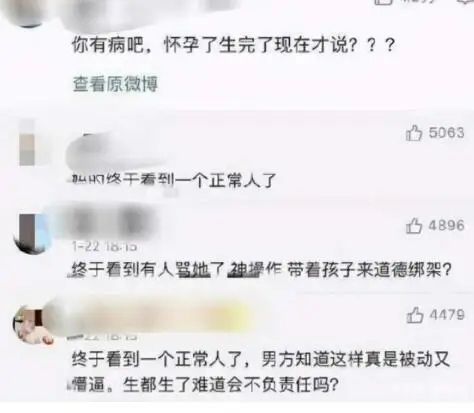
Task: Open avatar of 道德绑架 commenter
Action: [x=32, y=233]
